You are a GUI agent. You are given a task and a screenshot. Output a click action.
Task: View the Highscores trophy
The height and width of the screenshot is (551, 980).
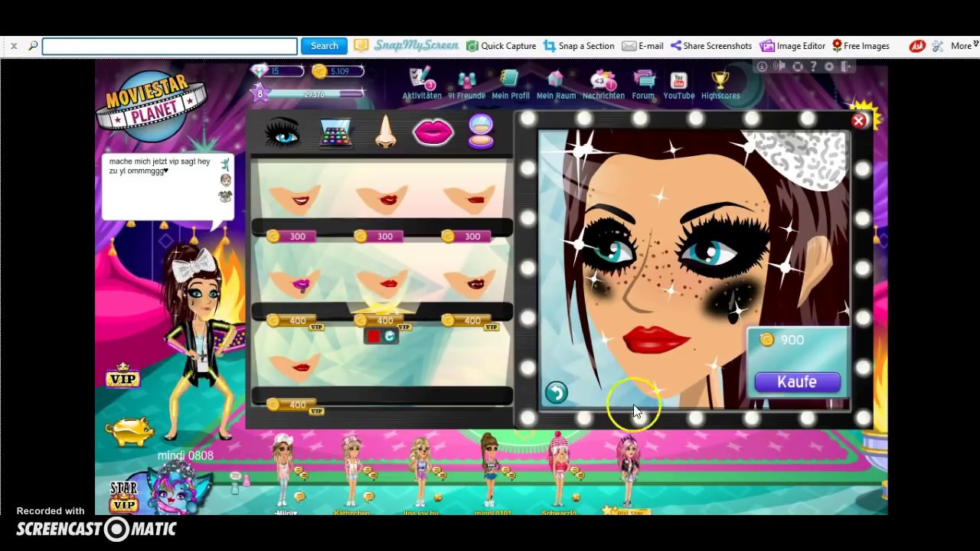[x=720, y=84]
